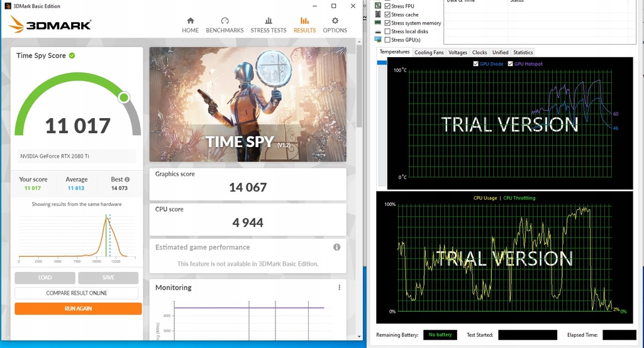Toggle the GPU Hotspot graph checkbox

click(x=510, y=63)
